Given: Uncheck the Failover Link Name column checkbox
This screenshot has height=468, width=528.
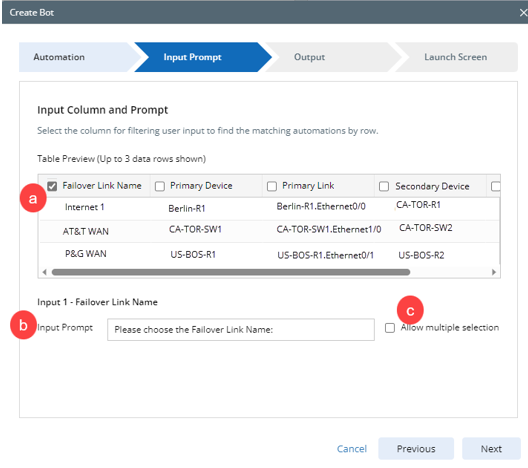Looking at the screenshot, I should [52, 186].
